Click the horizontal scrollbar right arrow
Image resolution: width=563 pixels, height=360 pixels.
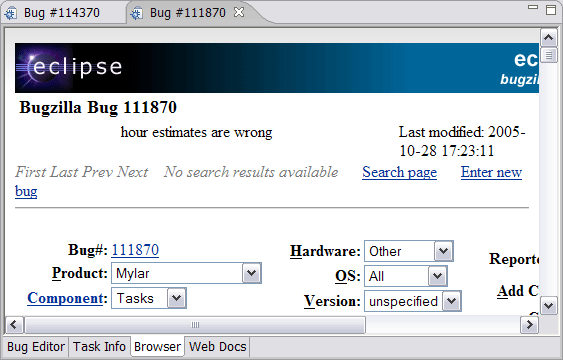click(530, 325)
